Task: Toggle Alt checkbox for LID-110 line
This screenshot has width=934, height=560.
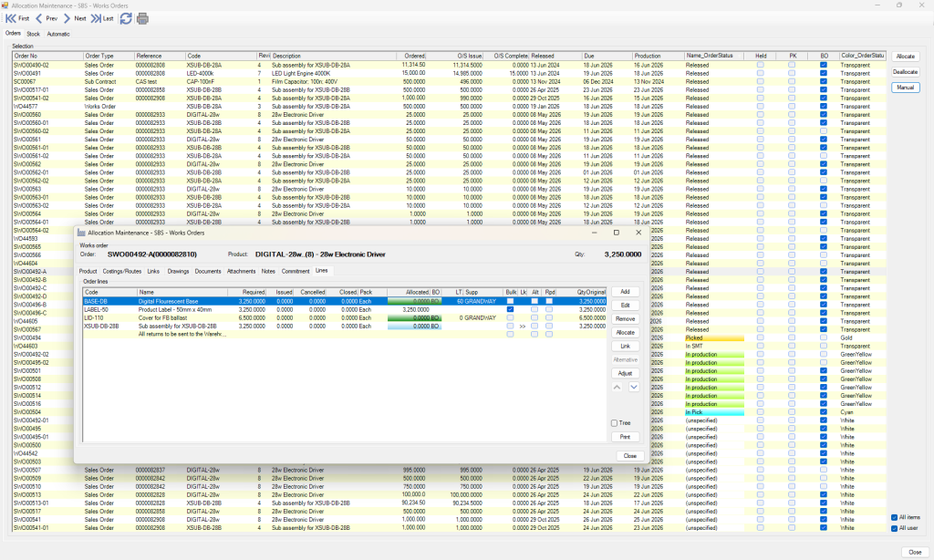Action: 534,318
